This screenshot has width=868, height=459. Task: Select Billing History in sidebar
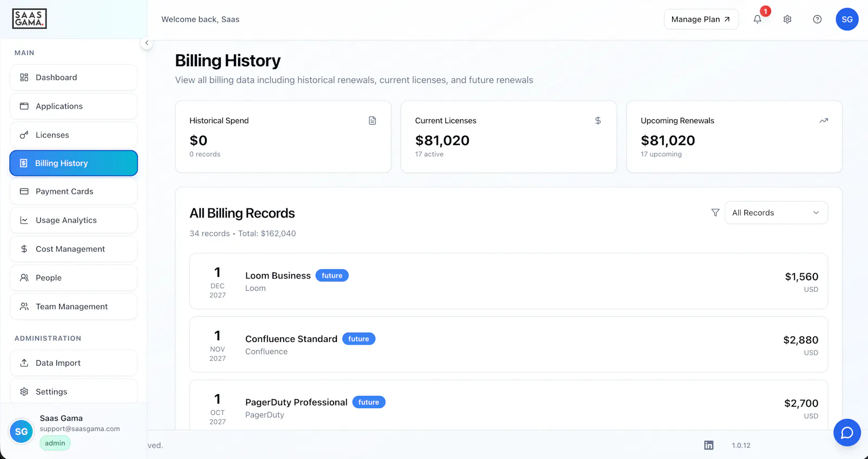click(74, 163)
